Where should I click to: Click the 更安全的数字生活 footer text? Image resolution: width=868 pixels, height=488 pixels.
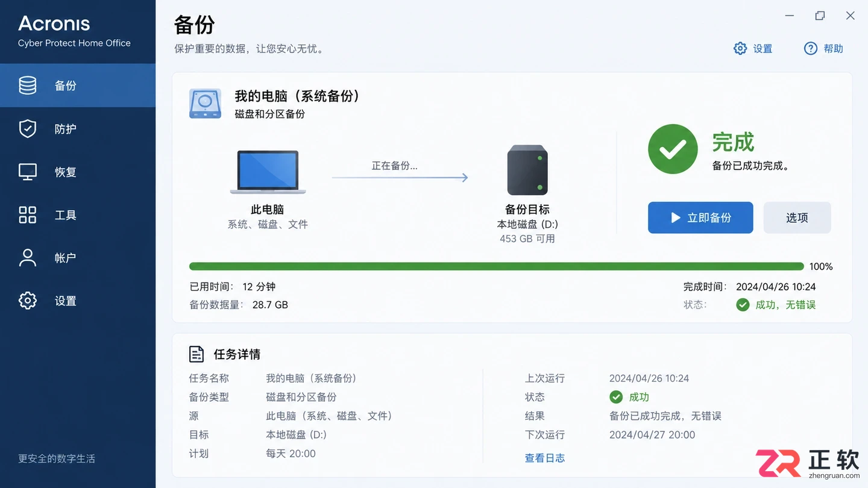57,458
